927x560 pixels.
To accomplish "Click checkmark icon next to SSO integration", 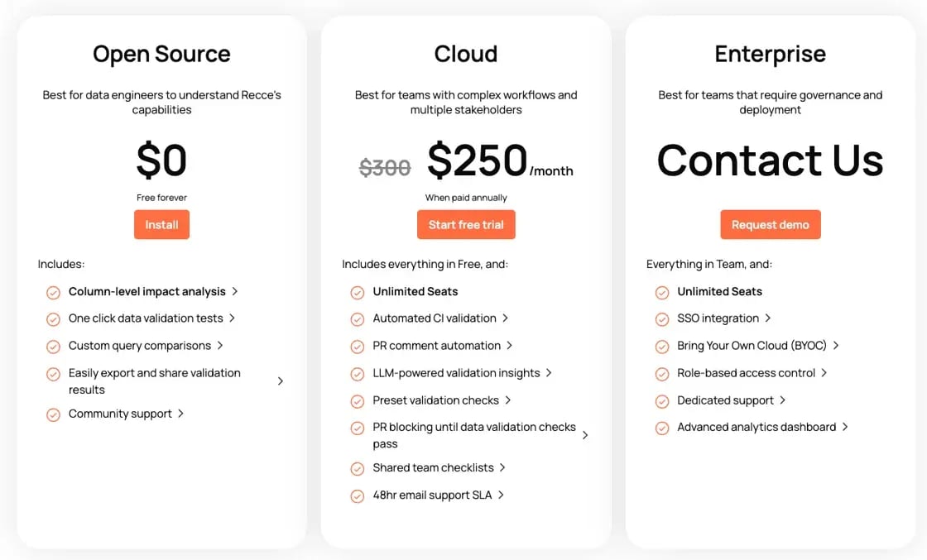I will click(662, 319).
